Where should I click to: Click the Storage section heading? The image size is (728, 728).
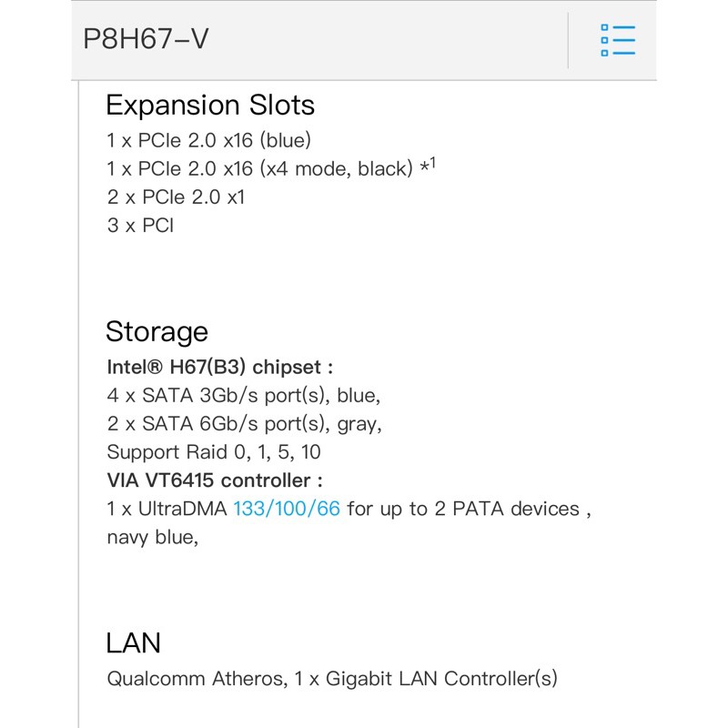coord(157,331)
